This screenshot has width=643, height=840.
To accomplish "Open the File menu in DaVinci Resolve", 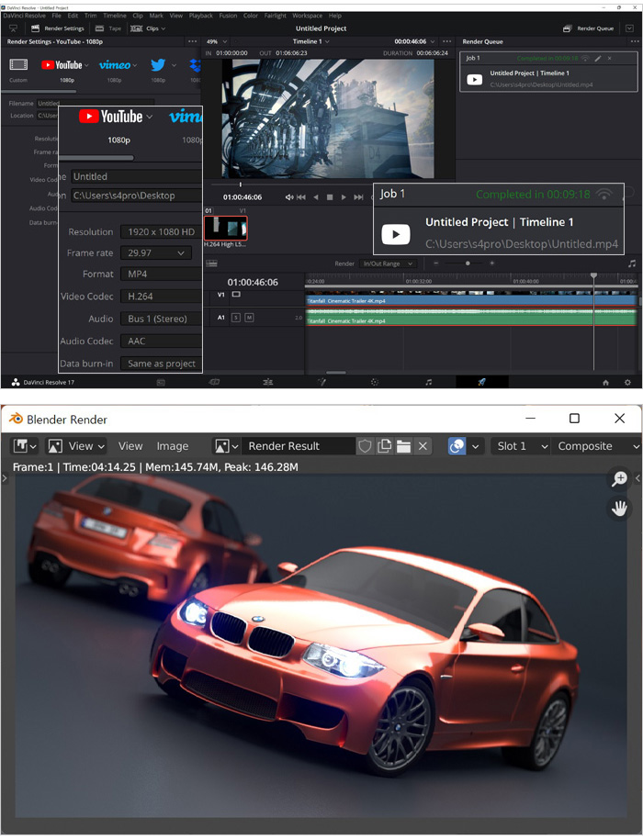I will tap(56, 16).
